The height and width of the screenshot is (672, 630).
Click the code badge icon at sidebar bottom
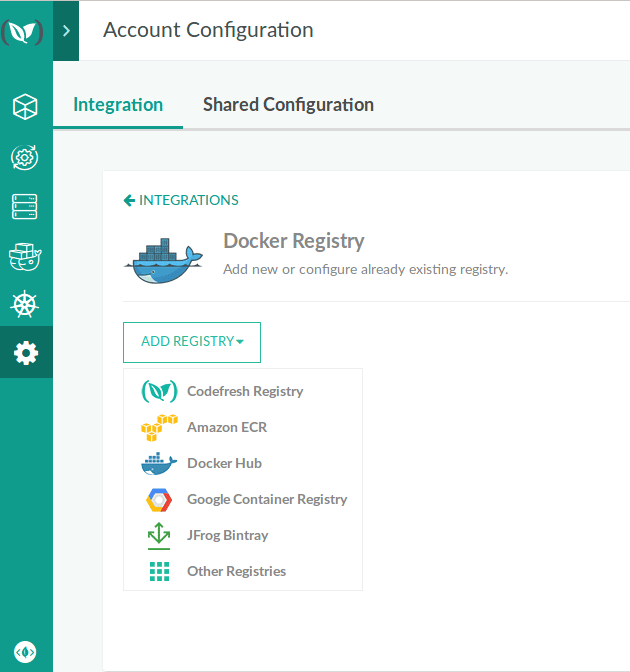tap(26, 651)
